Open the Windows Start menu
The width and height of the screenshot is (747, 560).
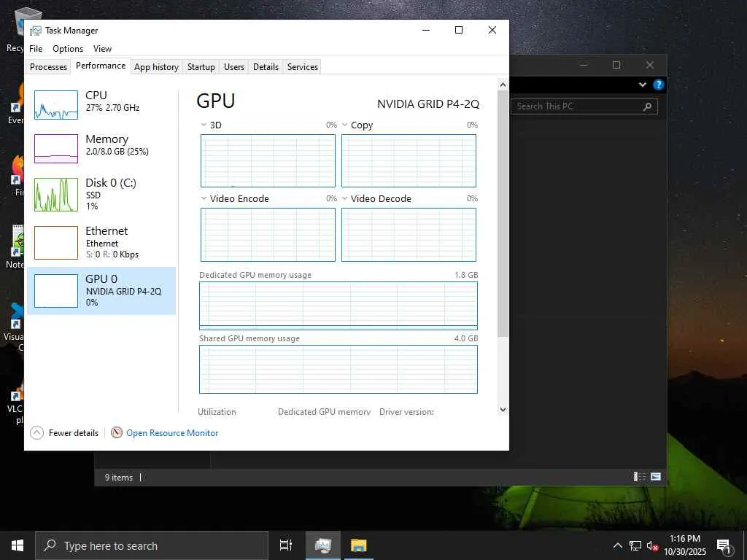[x=18, y=545]
